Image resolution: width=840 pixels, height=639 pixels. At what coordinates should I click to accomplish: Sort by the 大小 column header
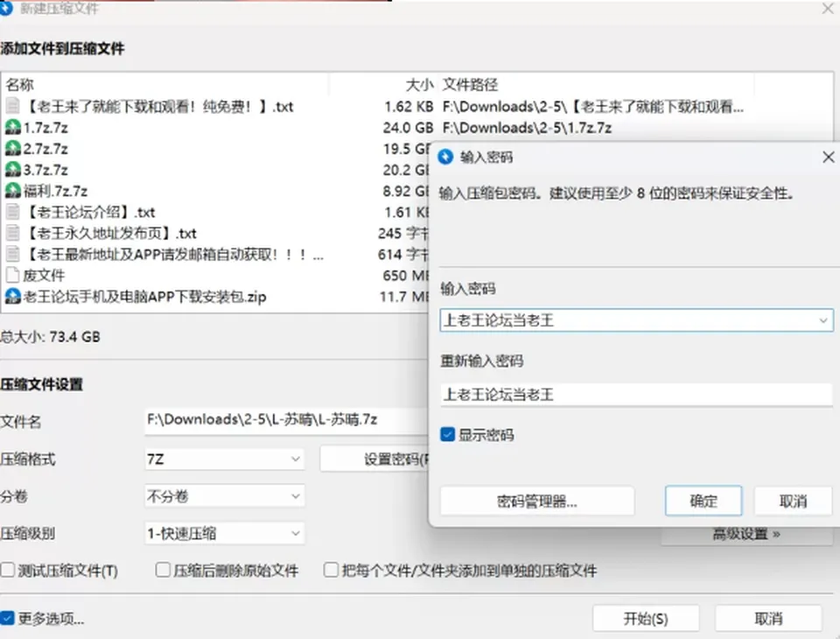click(x=419, y=85)
